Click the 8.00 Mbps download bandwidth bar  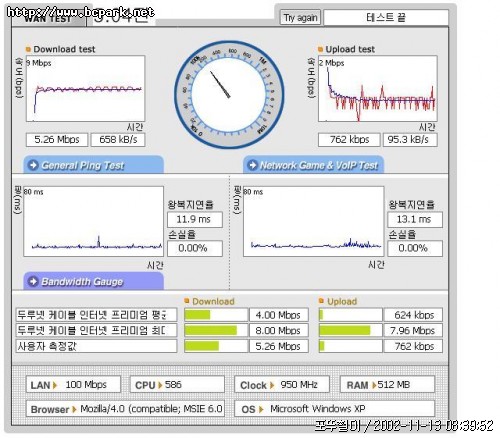click(x=216, y=330)
